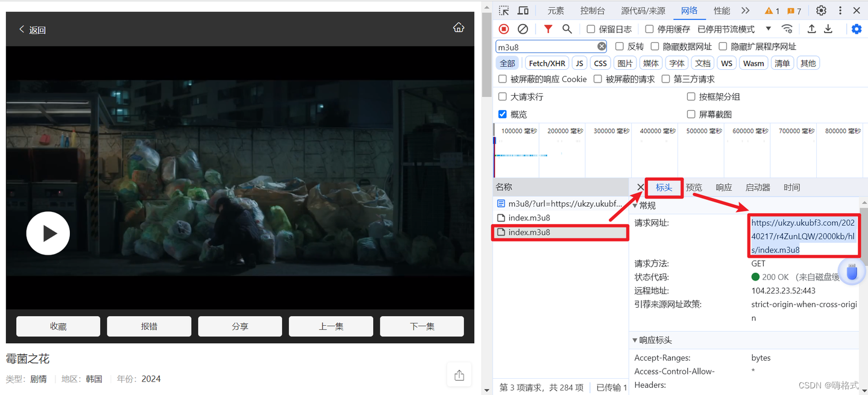This screenshot has height=395, width=868.
Task: Click the share icon beside the title
Action: tap(459, 375)
